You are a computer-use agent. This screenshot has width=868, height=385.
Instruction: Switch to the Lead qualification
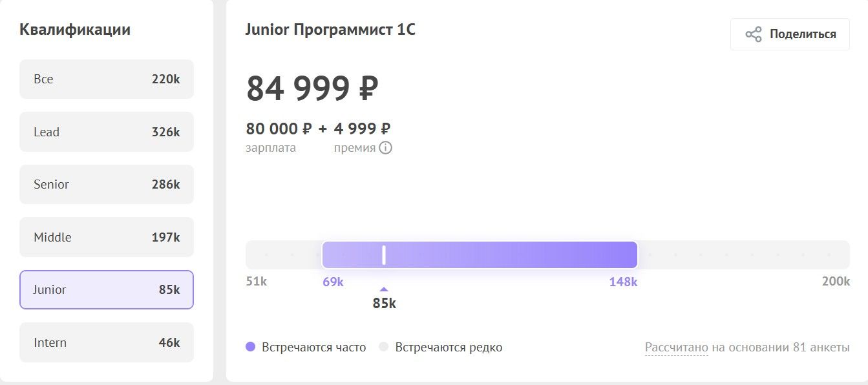[107, 132]
